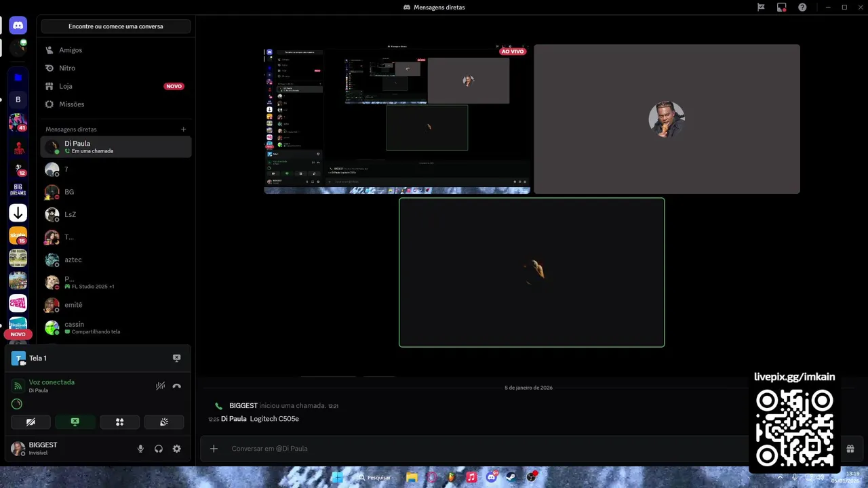Click Di Paula name in chat message
Screen dimensions: 868x488
pyautogui.click(x=234, y=419)
